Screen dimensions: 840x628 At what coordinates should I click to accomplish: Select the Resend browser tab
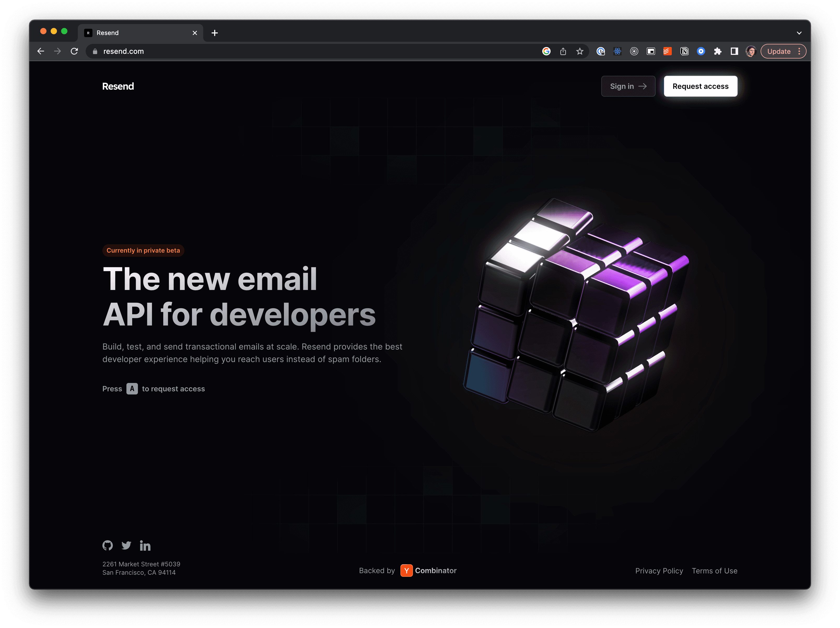141,33
